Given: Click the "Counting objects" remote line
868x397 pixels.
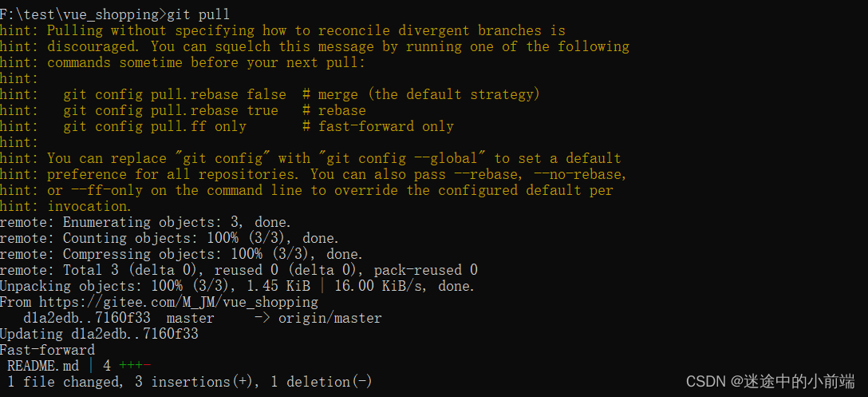Looking at the screenshot, I should [169, 238].
